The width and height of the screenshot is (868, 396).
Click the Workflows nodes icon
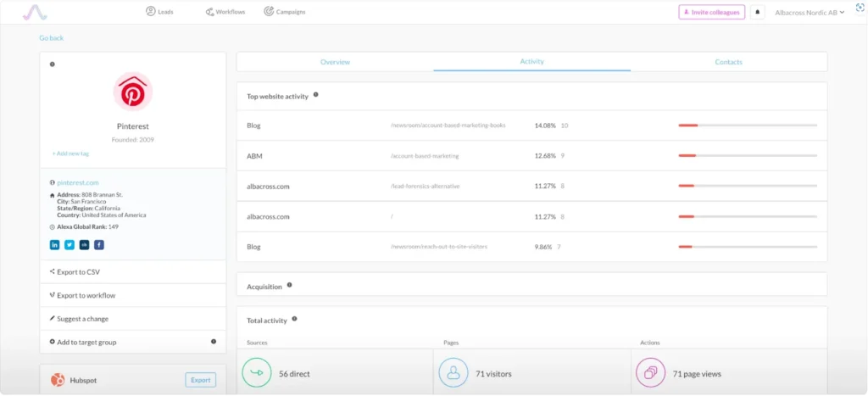(x=210, y=12)
